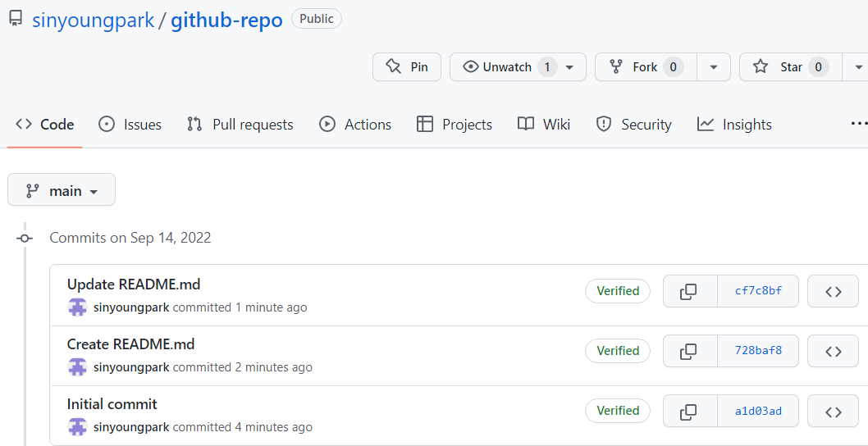Screen dimensions: 868x446
Task: Switch to the Code tab
Action: [45, 125]
